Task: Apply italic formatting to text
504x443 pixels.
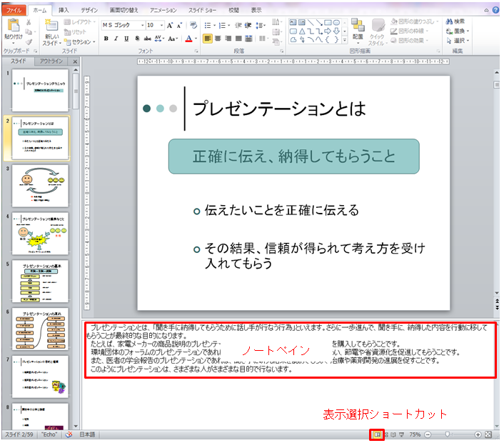Action: click(116, 39)
